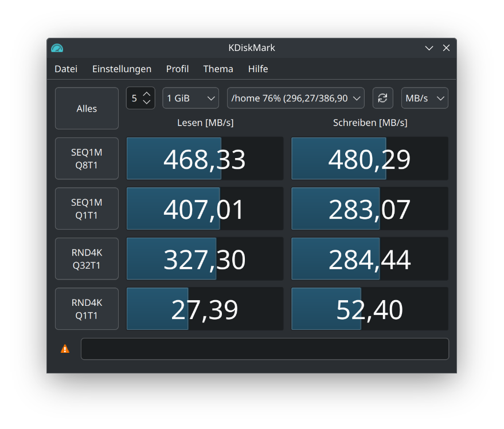Screen dimensions: 504x429
Task: Run the SEQ1M Q8T1 benchmark
Action: (87, 158)
